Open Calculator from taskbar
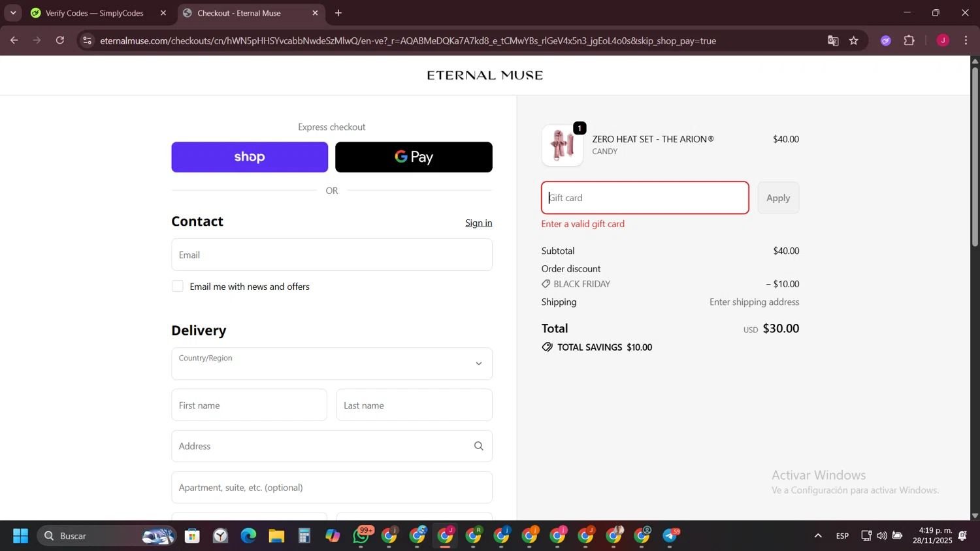The height and width of the screenshot is (551, 980). pyautogui.click(x=304, y=536)
